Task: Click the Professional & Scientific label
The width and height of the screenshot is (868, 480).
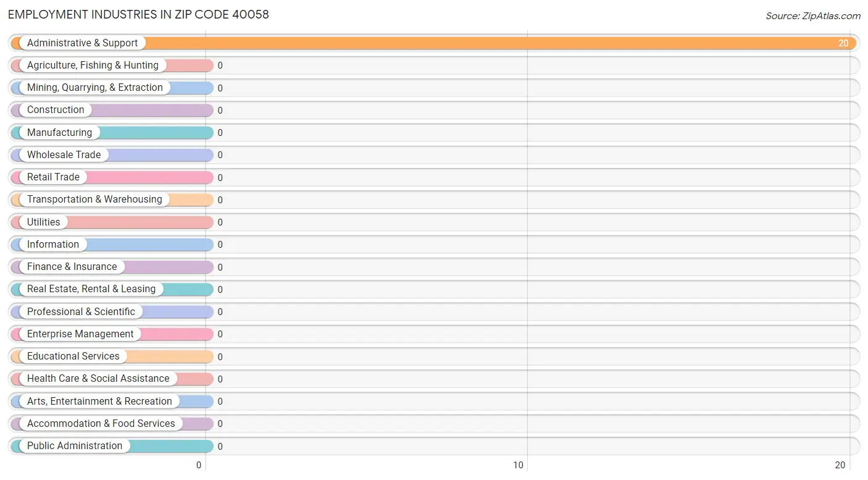Action: 81,312
